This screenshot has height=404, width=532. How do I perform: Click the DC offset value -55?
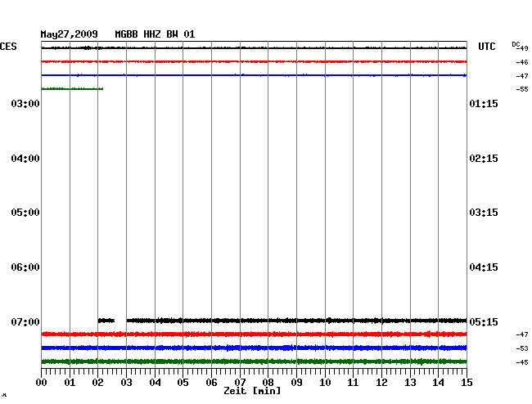(522, 89)
